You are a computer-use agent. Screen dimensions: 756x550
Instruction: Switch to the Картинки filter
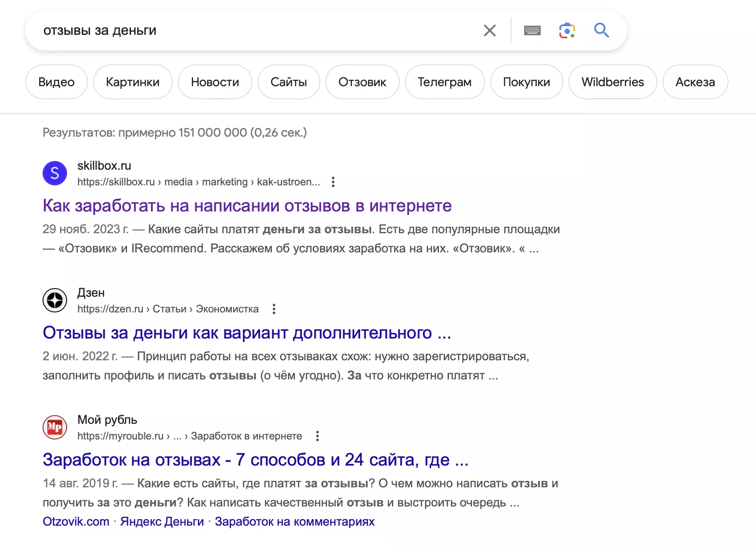[133, 82]
